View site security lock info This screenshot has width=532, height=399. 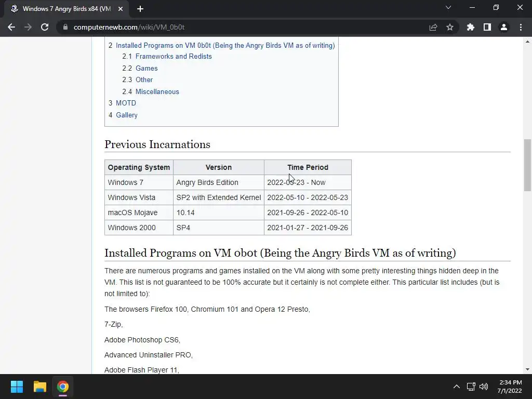click(x=65, y=27)
